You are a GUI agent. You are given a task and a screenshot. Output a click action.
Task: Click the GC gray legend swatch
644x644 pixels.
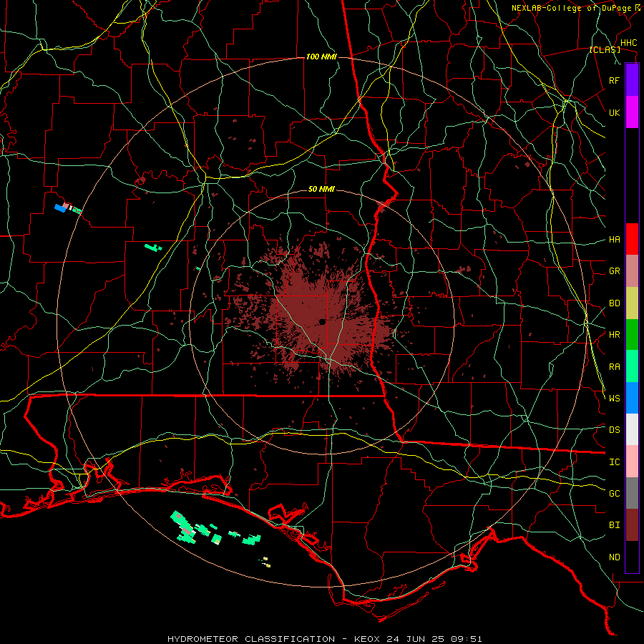[632, 493]
